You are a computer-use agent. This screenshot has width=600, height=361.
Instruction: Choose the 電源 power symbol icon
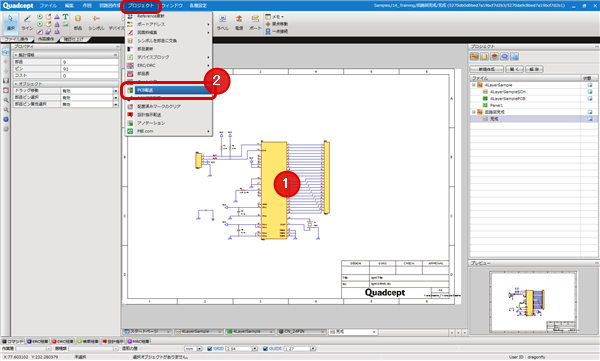click(239, 22)
